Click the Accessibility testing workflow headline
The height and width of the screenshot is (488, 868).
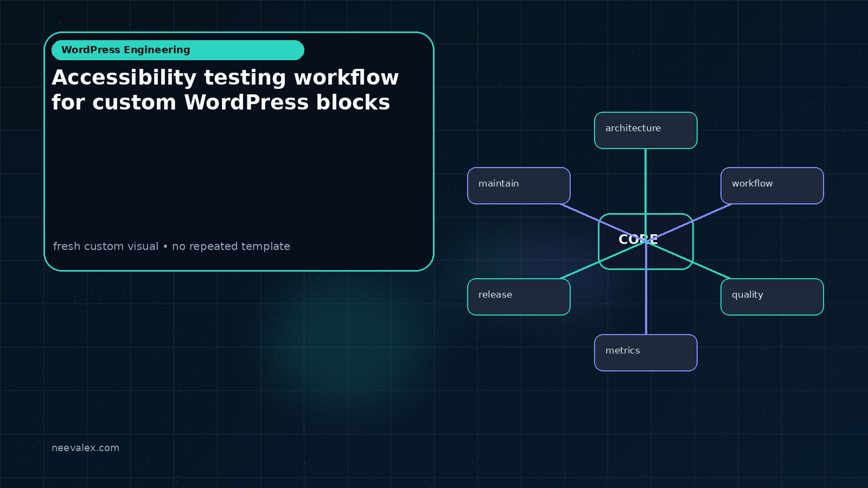(225, 90)
